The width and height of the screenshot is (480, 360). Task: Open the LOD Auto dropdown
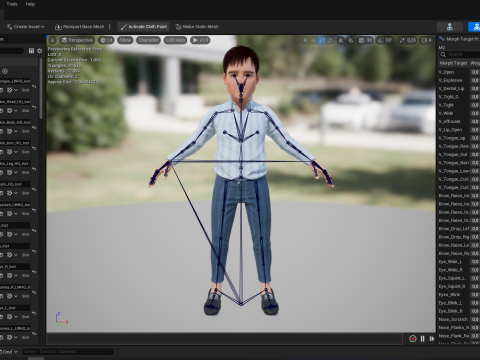pyautogui.click(x=175, y=40)
